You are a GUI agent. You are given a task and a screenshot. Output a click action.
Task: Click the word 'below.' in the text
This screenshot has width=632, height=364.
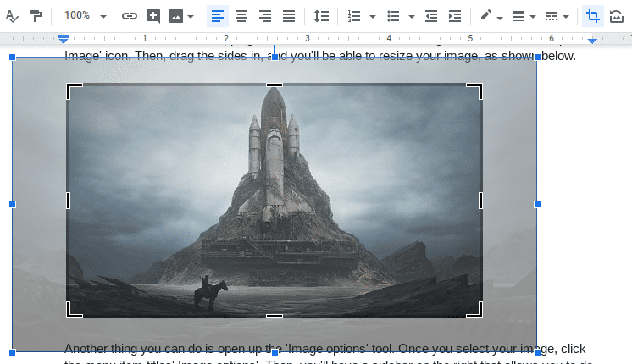558,56
